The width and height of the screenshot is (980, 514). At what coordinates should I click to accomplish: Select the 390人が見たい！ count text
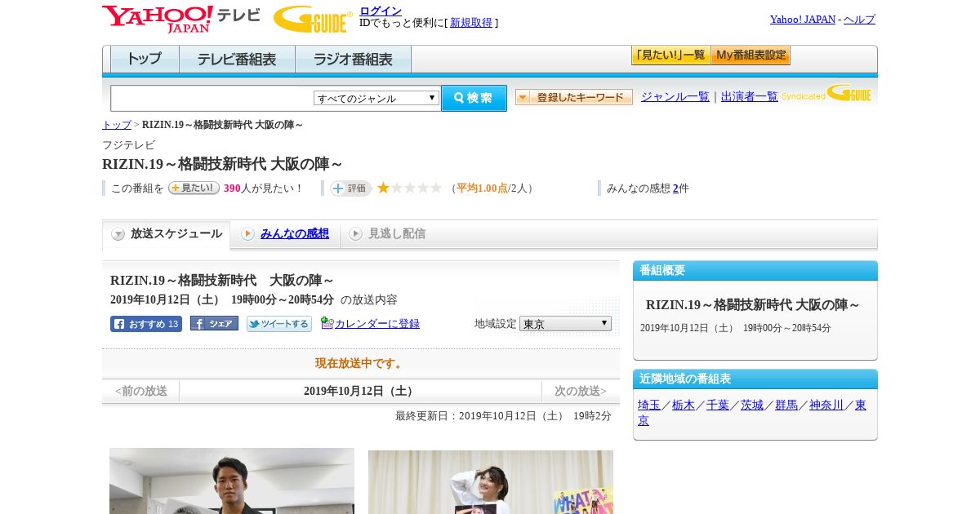(264, 188)
